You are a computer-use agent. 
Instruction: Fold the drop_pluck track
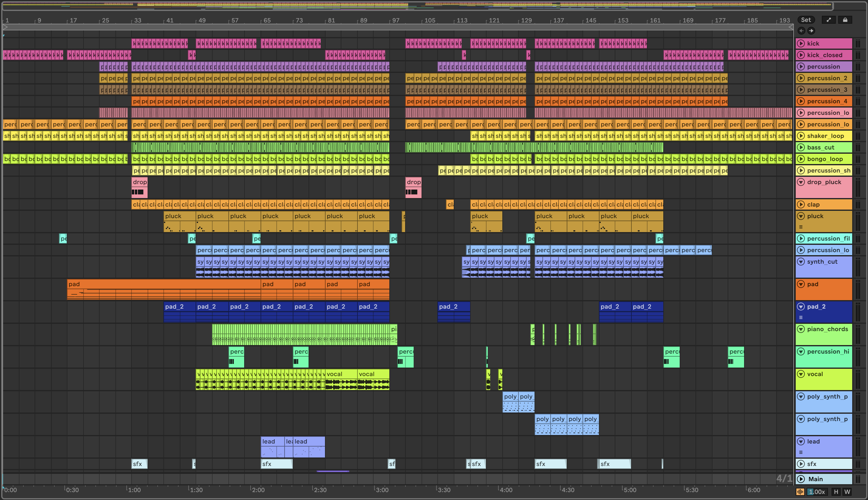click(x=801, y=182)
